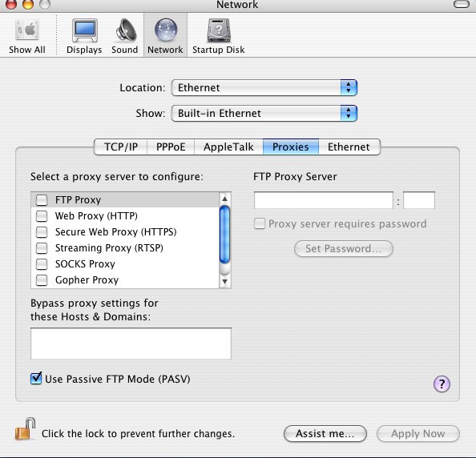Select the Network globe icon in toolbar

[166, 30]
